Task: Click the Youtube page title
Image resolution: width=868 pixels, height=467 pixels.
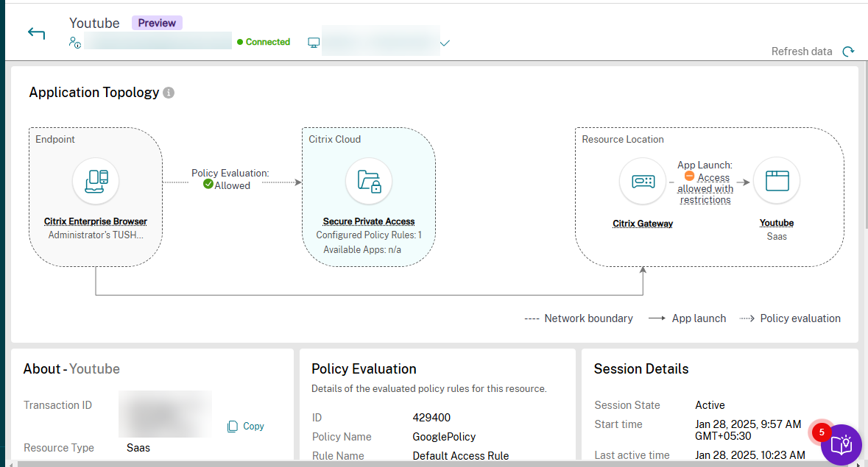Action: point(94,24)
